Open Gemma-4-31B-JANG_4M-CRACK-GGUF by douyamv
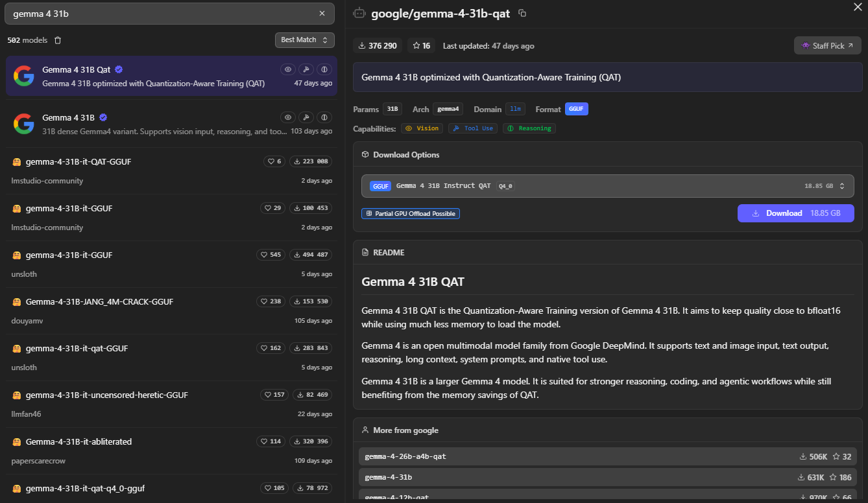This screenshot has width=868, height=503. click(x=171, y=310)
